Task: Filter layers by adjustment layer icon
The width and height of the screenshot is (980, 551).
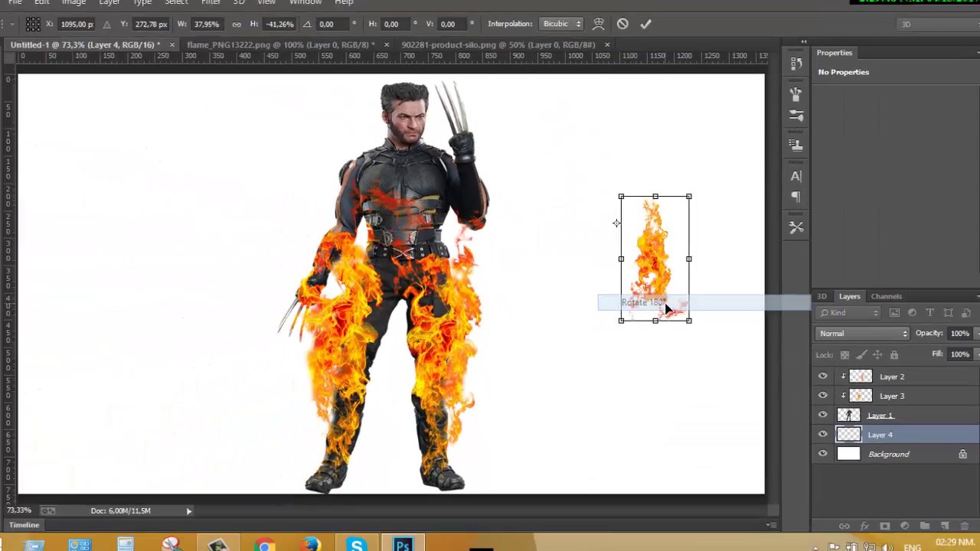Action: click(912, 312)
